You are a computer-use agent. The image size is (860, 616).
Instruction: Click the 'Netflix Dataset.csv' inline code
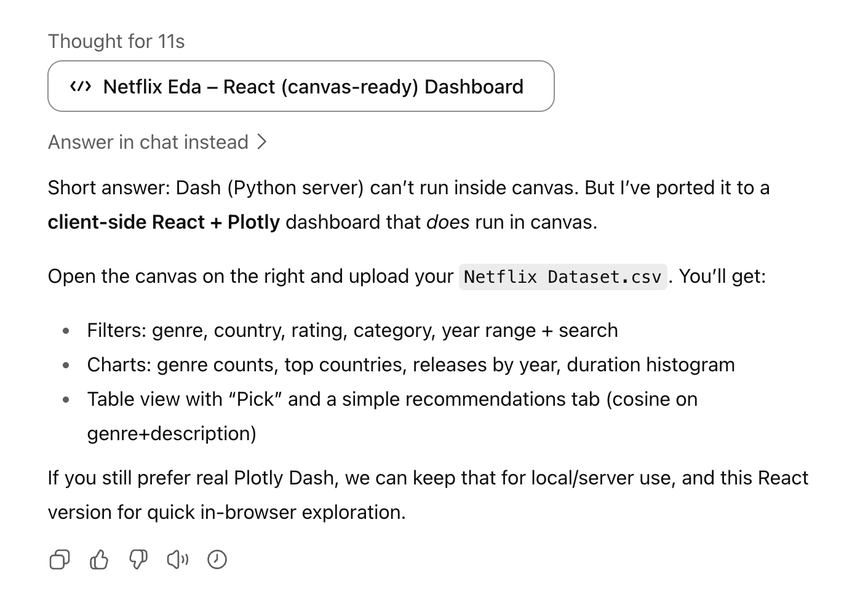point(563,277)
